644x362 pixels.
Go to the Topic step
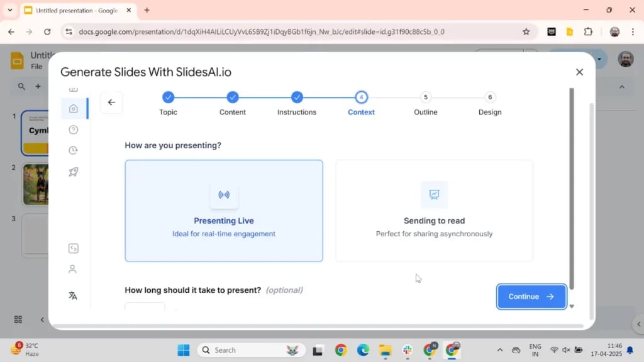click(x=168, y=97)
